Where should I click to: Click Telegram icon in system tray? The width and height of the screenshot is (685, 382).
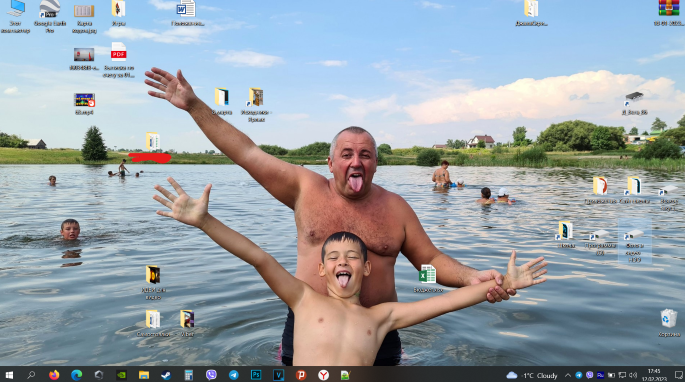(579, 375)
